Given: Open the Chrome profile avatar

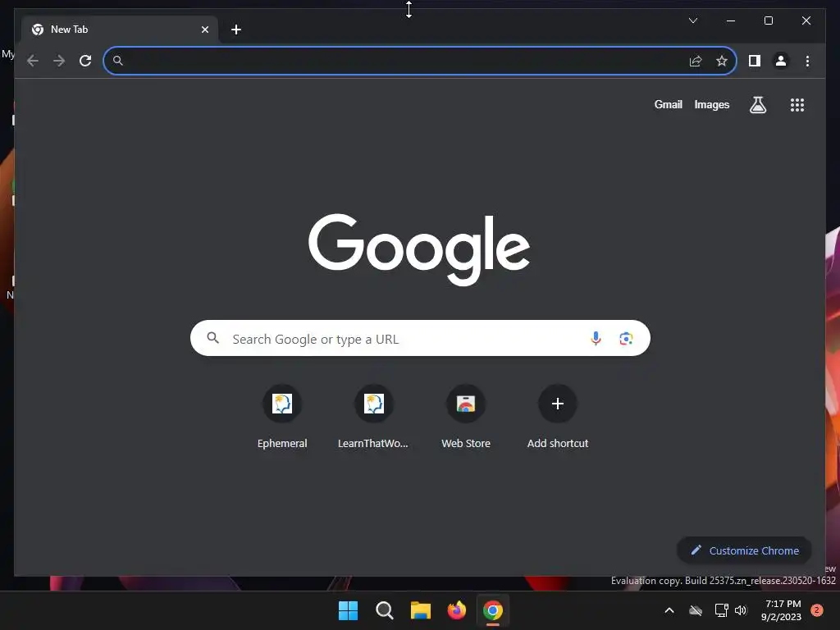Looking at the screenshot, I should click(781, 61).
